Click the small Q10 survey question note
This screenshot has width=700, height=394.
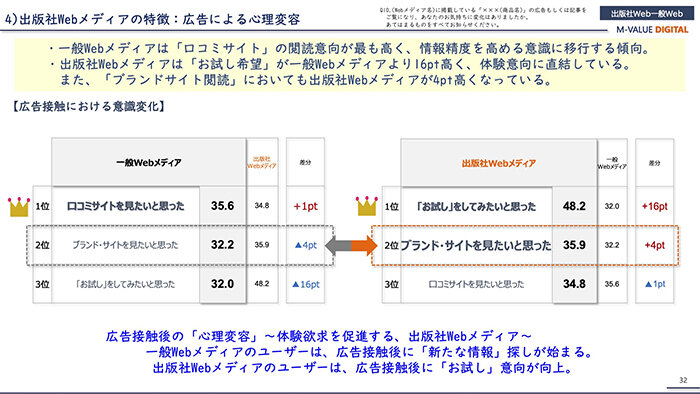click(483, 17)
